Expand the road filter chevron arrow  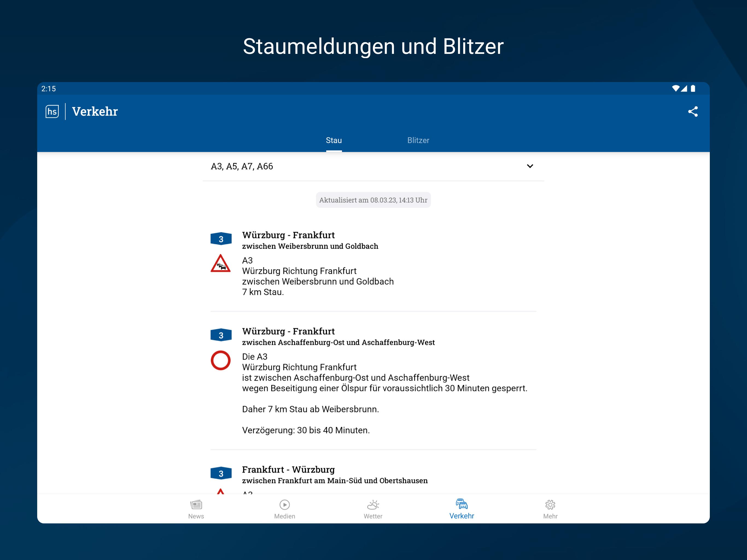530,166
